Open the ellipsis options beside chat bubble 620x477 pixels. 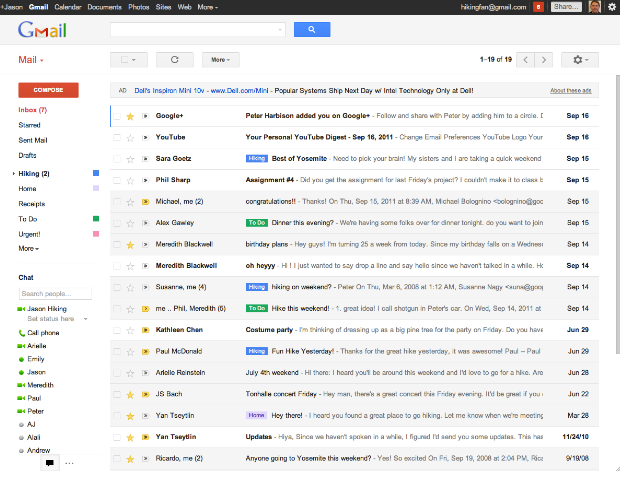click(x=69, y=463)
